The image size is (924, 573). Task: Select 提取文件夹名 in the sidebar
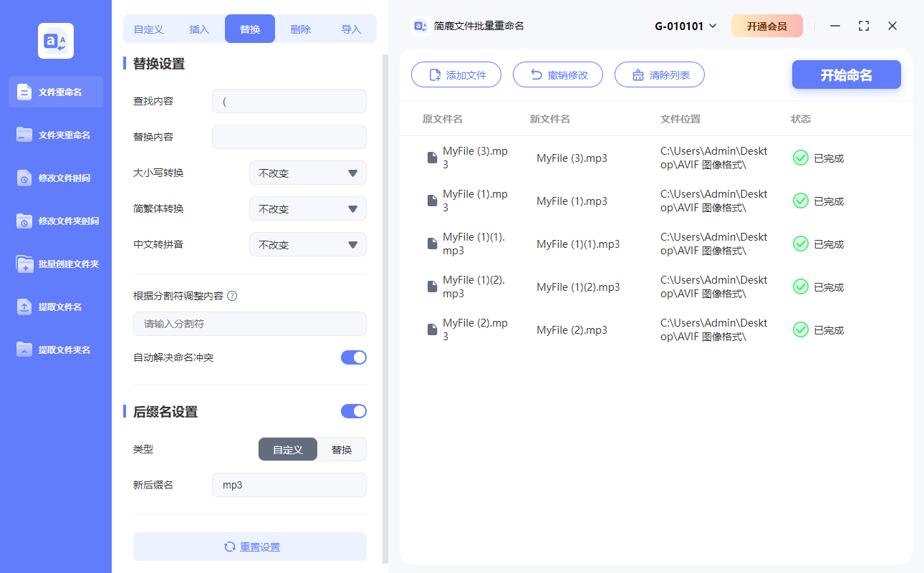click(55, 350)
